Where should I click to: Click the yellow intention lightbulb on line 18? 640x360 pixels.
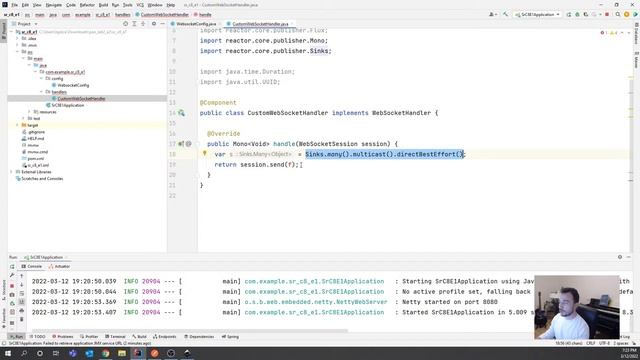204,153
